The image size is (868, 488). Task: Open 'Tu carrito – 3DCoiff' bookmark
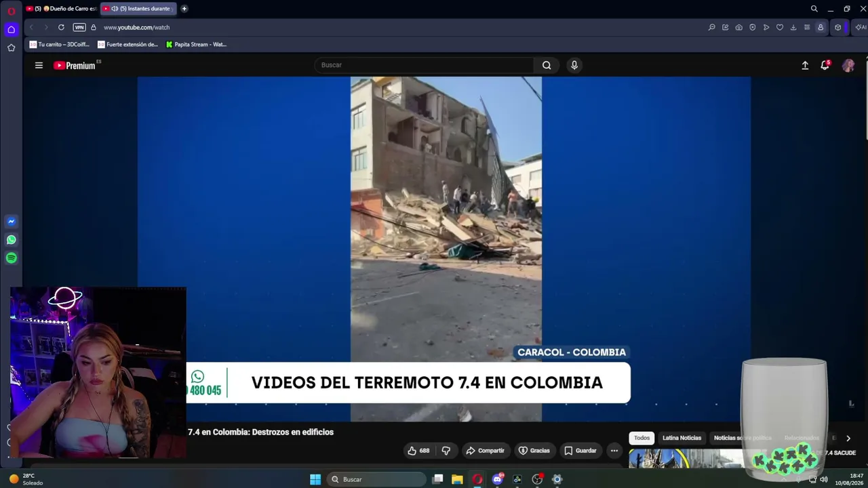[60, 45]
